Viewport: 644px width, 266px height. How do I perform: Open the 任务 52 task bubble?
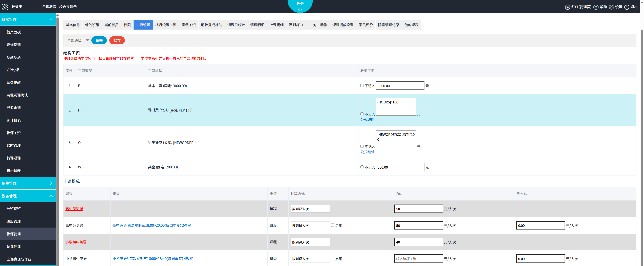300,7
